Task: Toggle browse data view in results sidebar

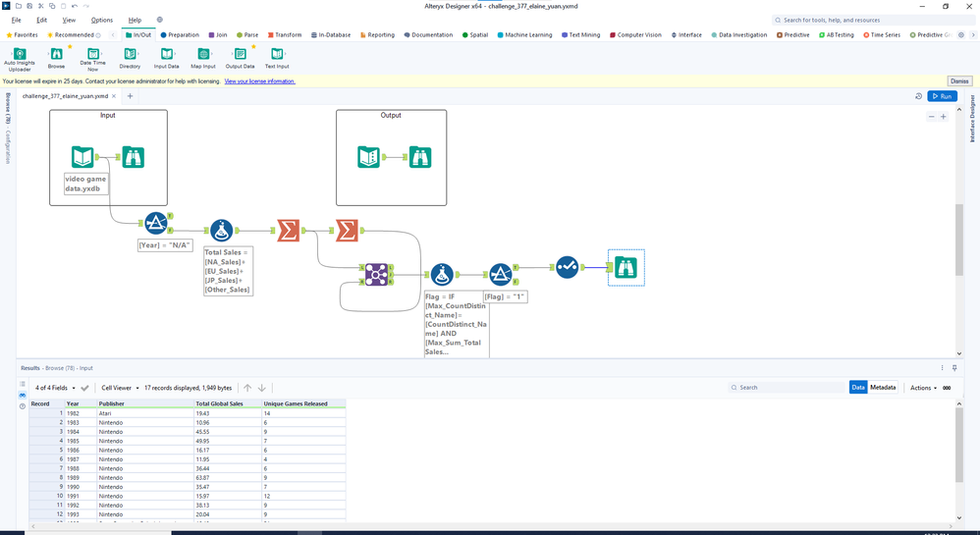Action: (x=23, y=395)
